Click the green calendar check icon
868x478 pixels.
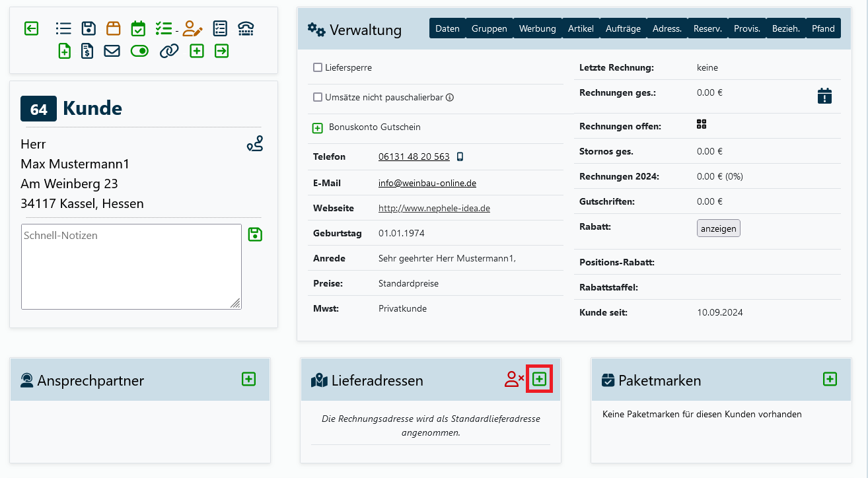[138, 28]
